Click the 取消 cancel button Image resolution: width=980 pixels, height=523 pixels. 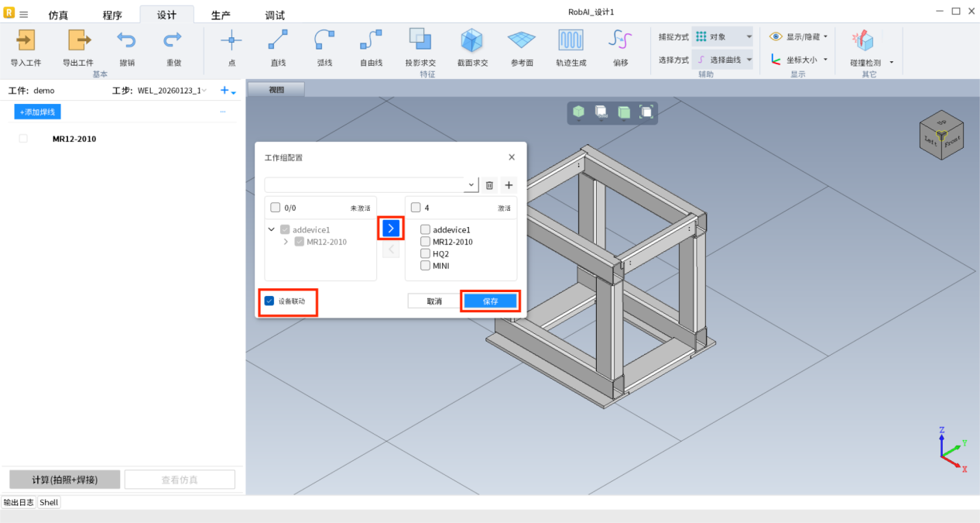click(x=434, y=301)
